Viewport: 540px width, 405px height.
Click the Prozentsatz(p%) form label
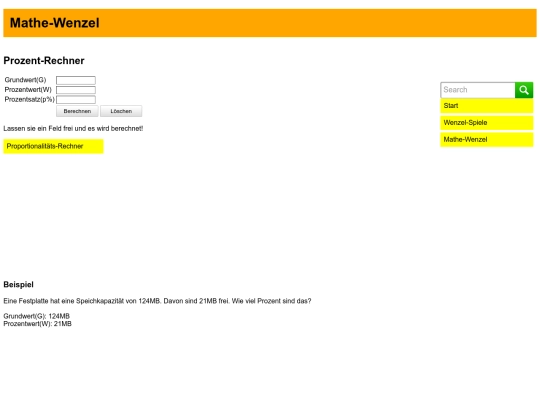30,100
